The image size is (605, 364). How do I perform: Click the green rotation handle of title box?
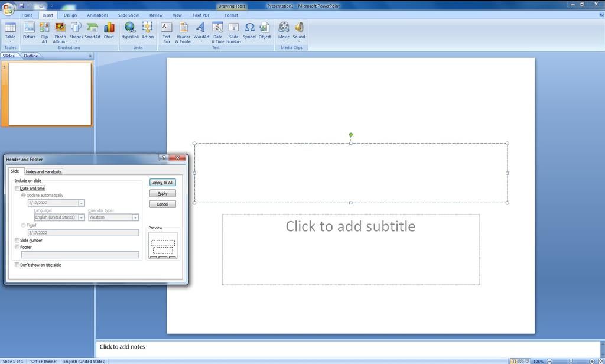pyautogui.click(x=350, y=135)
